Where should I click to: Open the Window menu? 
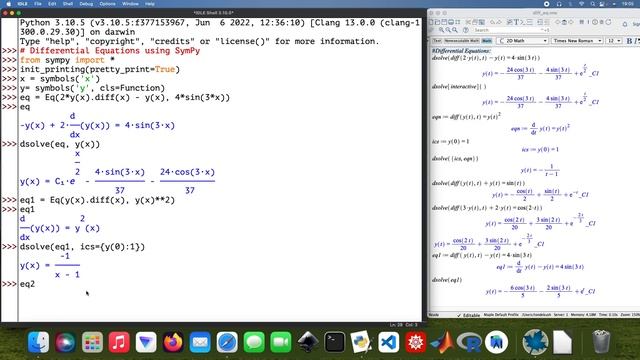pyautogui.click(x=130, y=4)
